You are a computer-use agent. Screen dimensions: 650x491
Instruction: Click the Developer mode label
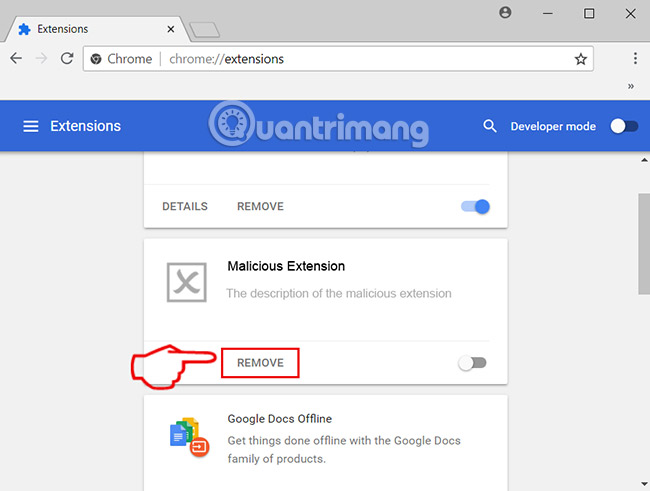pos(553,126)
